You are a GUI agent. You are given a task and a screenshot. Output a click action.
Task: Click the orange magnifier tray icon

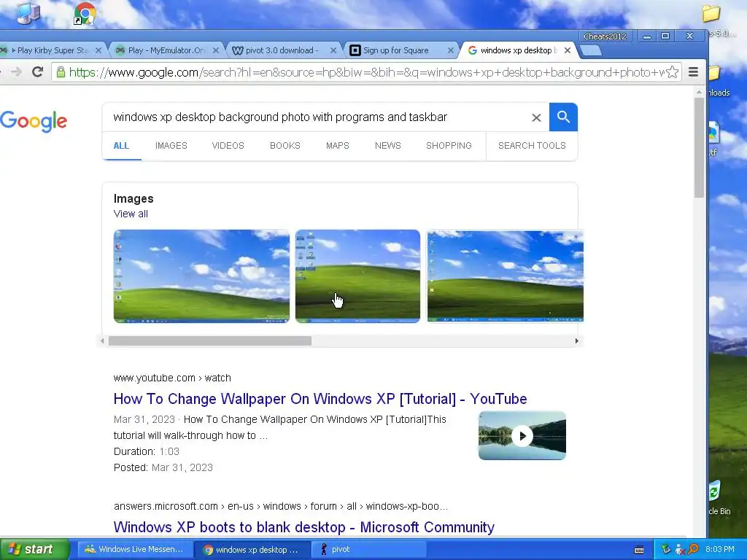[x=693, y=550]
